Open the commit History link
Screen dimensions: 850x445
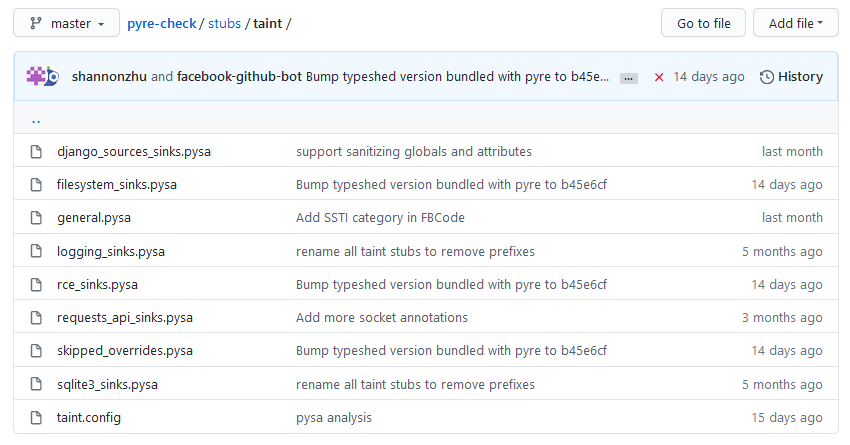791,77
